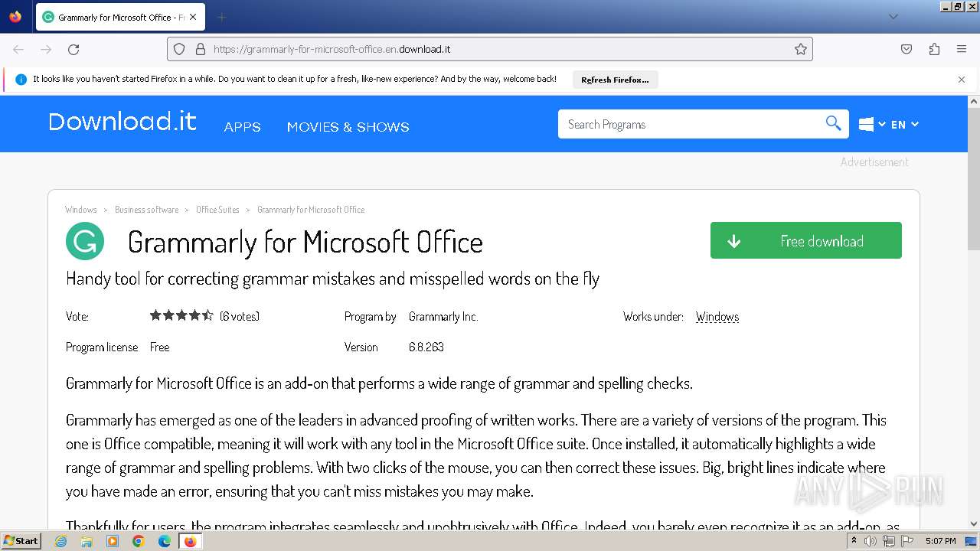Open the Windows 'Works under' link
The width and height of the screenshot is (980, 551).
pyautogui.click(x=717, y=317)
